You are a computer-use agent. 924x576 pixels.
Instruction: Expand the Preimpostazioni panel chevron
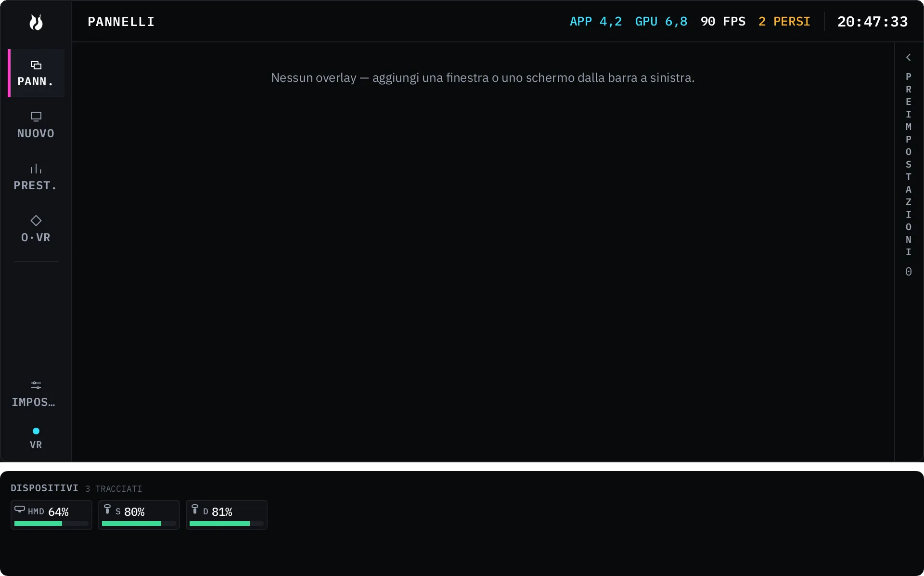click(x=909, y=57)
